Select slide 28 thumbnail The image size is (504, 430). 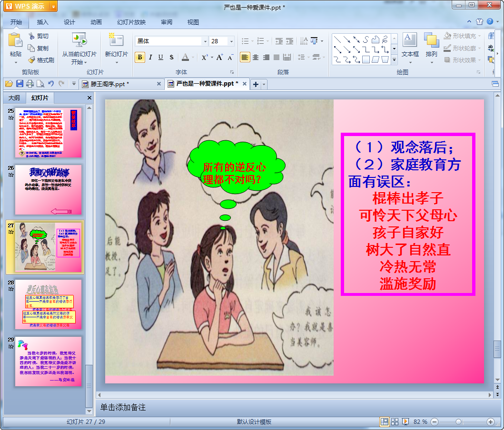pyautogui.click(x=48, y=304)
